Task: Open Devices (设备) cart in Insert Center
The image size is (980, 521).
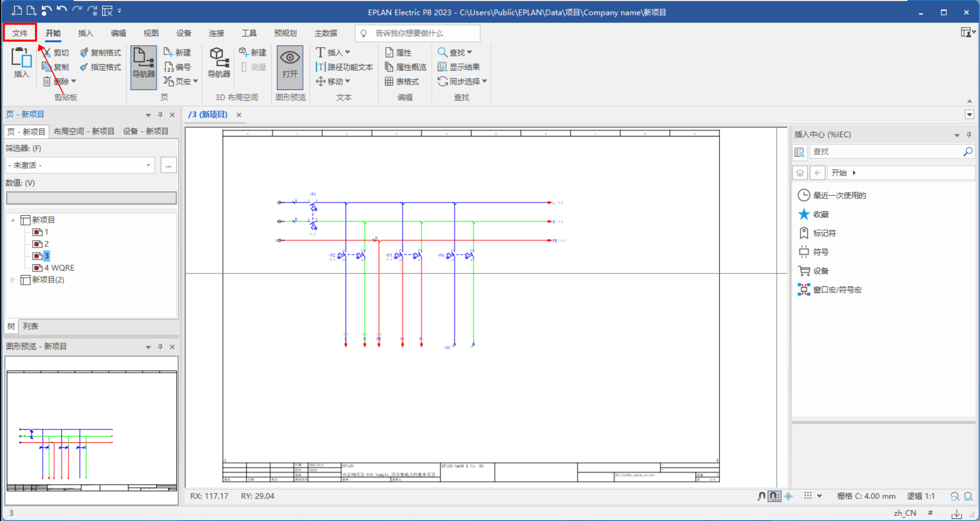Action: pos(804,271)
